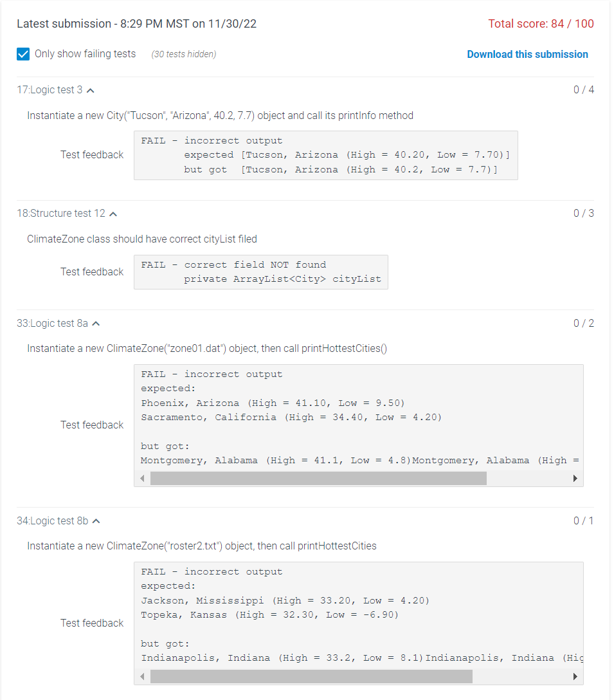This screenshot has height=700, width=614.
Task: Click the Tucson City printInfo test description
Action: pyautogui.click(x=220, y=116)
